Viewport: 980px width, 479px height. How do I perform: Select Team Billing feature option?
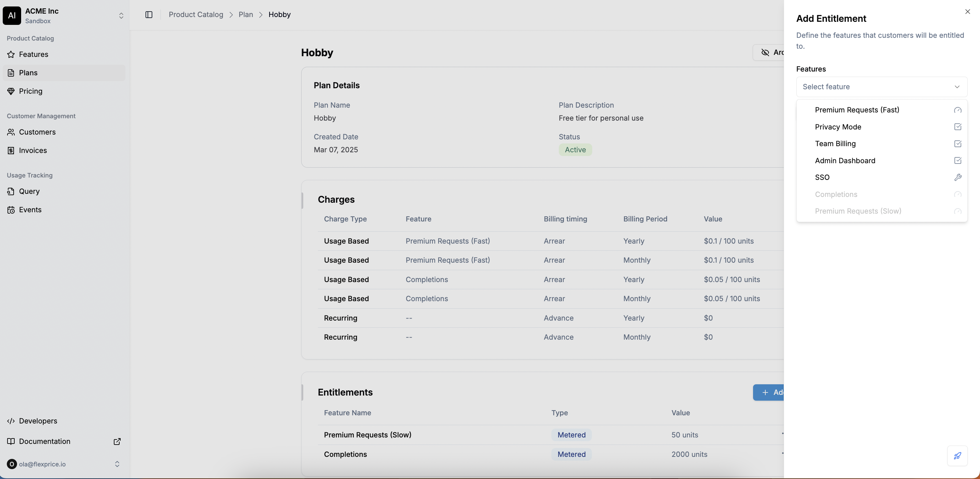(x=882, y=144)
